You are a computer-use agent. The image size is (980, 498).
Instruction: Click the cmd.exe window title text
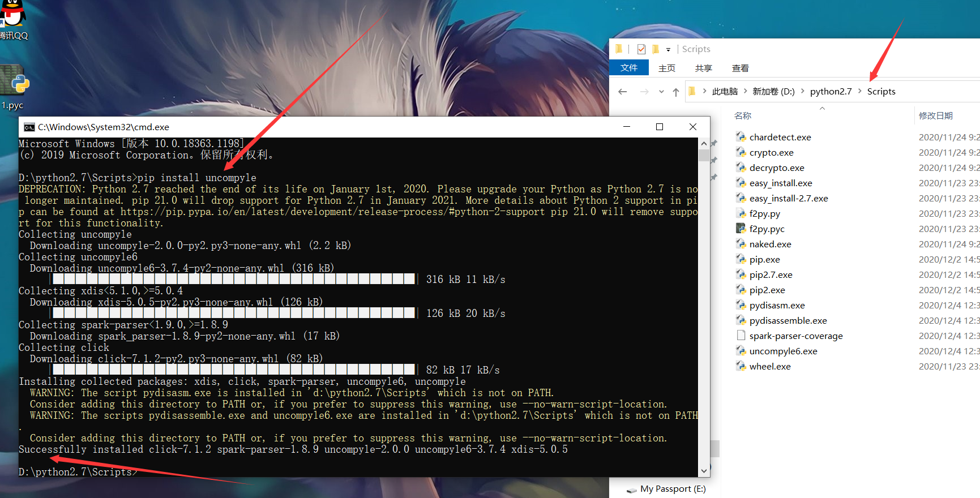pyautogui.click(x=104, y=127)
